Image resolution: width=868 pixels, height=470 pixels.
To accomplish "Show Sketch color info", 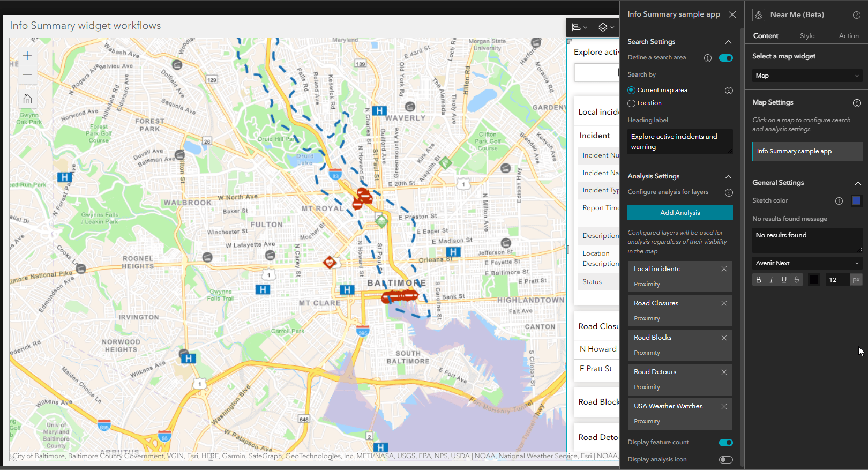I will (839, 201).
